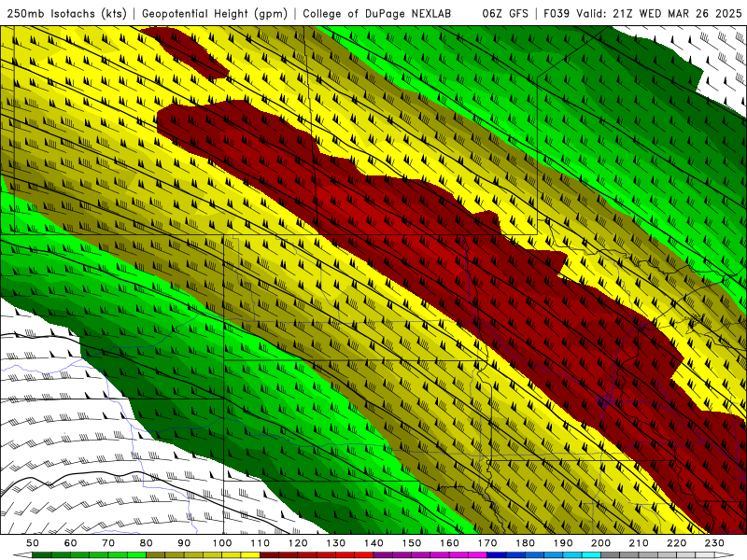747x560 pixels.
Task: Click the 100 label on the color scale
Action: click(222, 543)
